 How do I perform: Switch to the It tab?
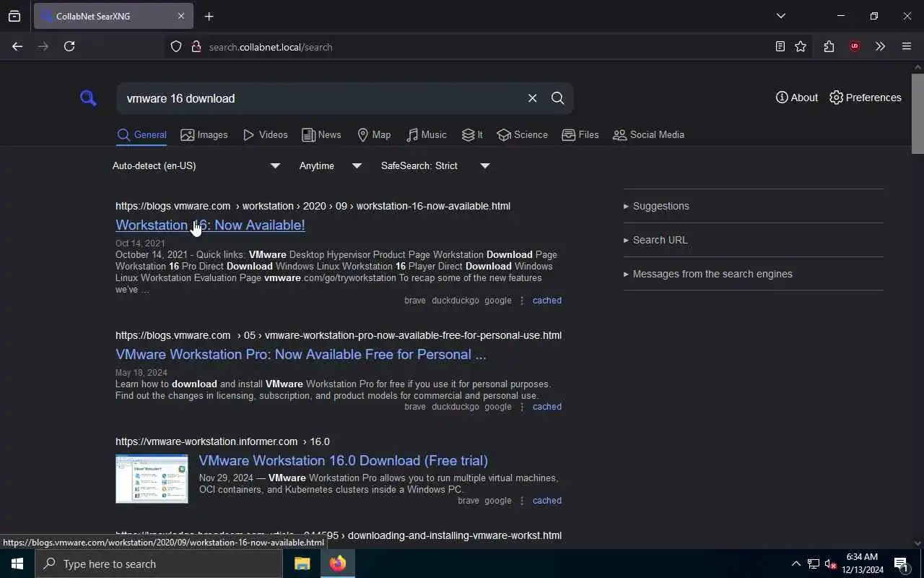(472, 135)
